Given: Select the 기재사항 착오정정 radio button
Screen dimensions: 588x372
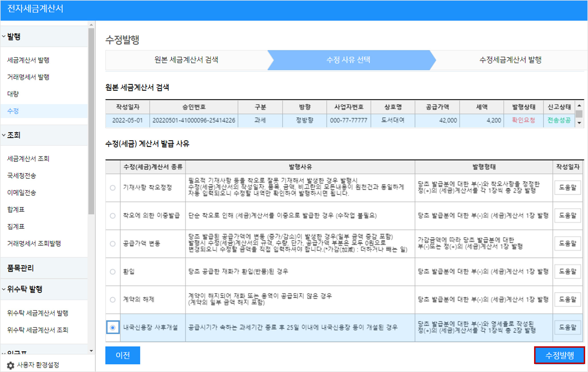Looking at the screenshot, I should (x=113, y=188).
